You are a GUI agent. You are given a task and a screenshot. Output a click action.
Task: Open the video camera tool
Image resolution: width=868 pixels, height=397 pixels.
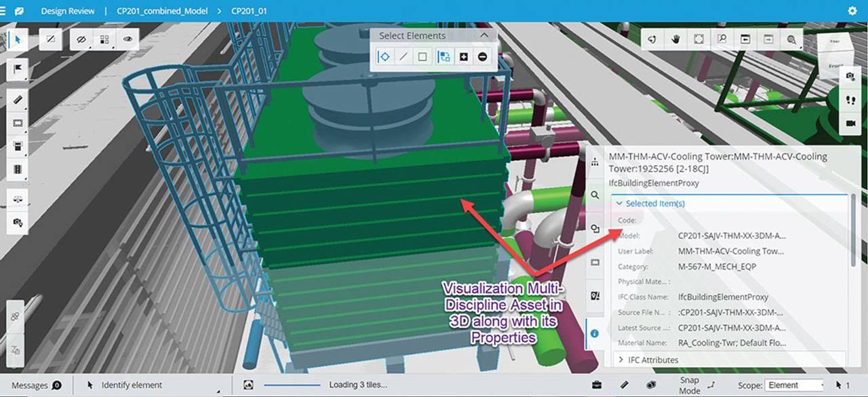tap(850, 123)
